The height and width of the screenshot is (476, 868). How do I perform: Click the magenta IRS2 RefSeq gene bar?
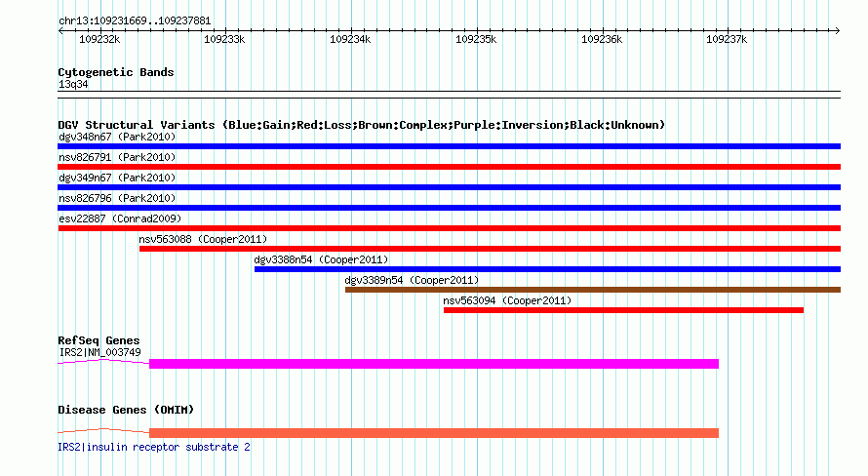(x=434, y=364)
